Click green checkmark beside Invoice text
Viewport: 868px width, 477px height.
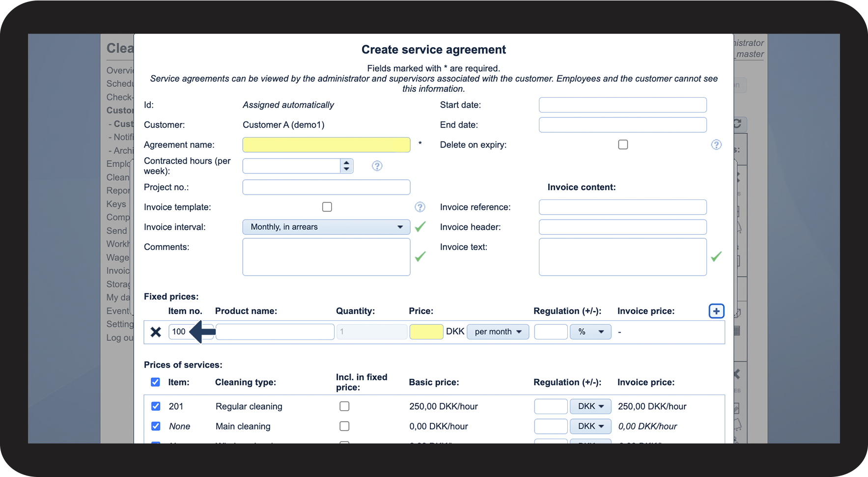716,256
